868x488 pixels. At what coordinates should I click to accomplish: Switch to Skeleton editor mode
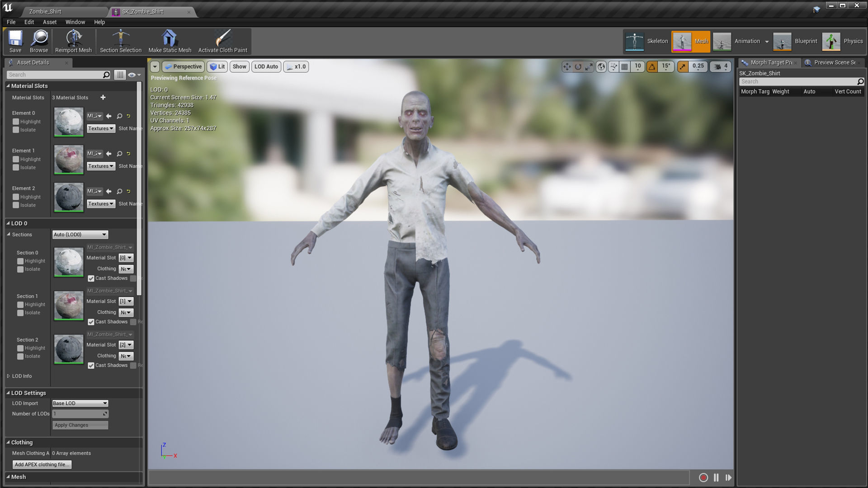(x=646, y=41)
